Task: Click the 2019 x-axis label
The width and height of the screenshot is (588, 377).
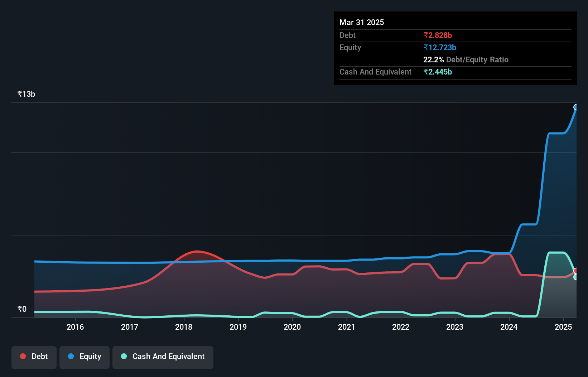Action: 238,327
